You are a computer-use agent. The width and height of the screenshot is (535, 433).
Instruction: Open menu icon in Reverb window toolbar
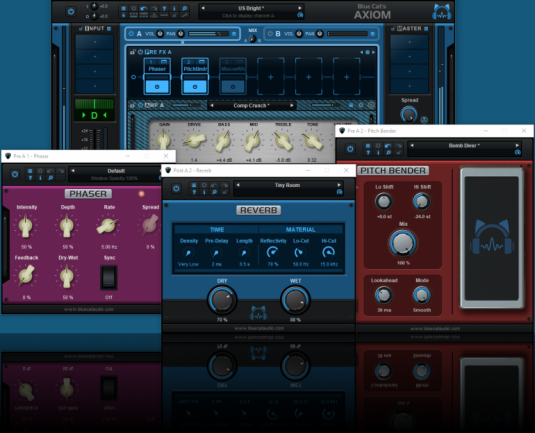coord(194,185)
